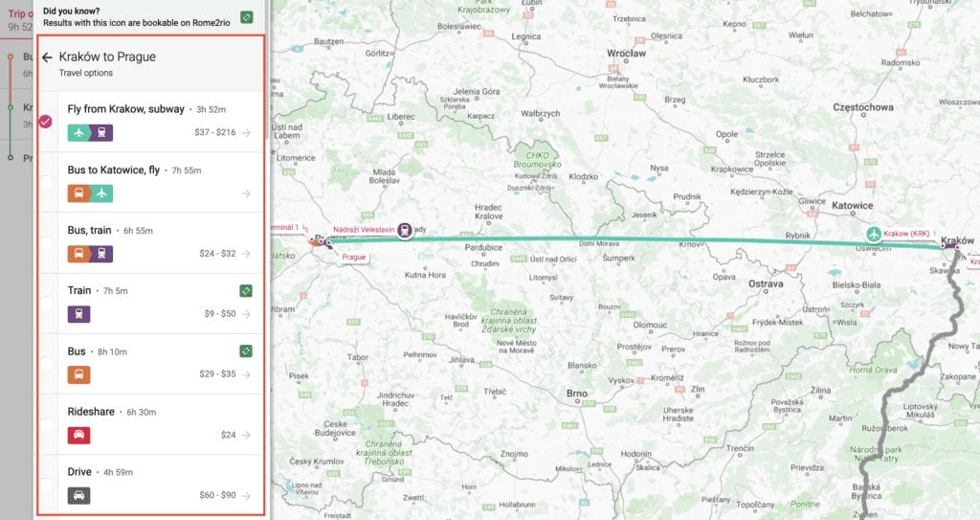The width and height of the screenshot is (980, 520).
Task: Expand Drive option arrow next to $60 - $90
Action: point(246,496)
